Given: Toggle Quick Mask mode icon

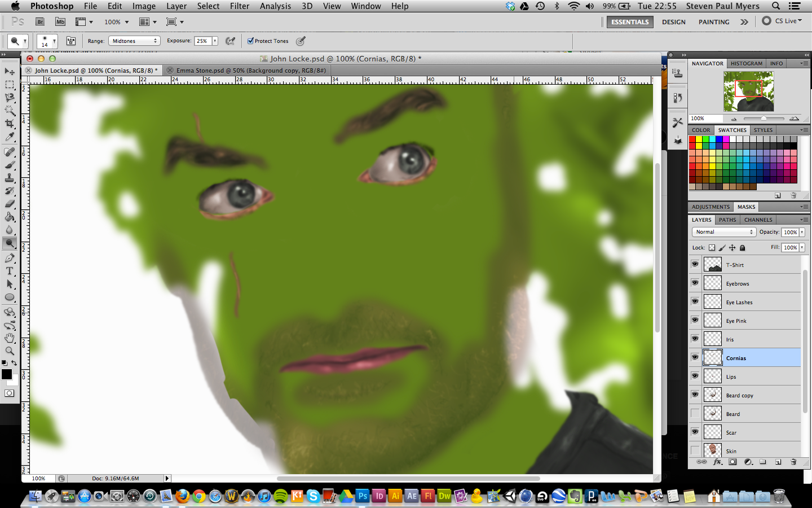Looking at the screenshot, I should [10, 393].
